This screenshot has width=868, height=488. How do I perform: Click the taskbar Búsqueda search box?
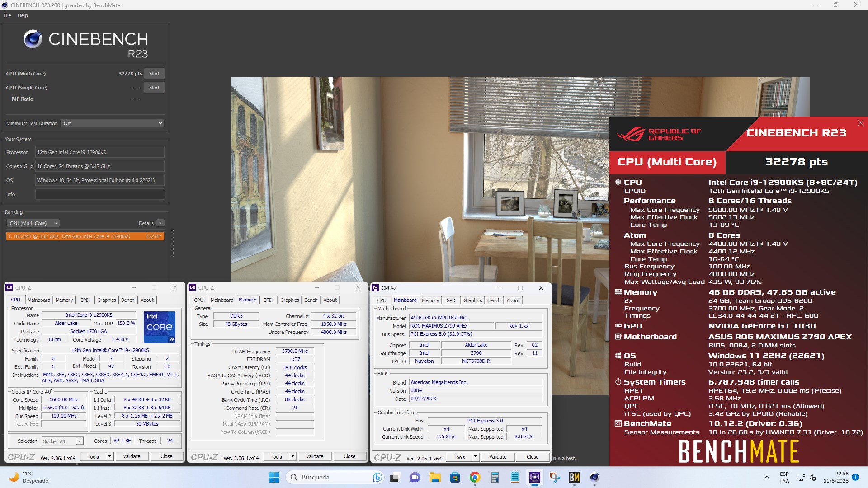click(x=335, y=477)
